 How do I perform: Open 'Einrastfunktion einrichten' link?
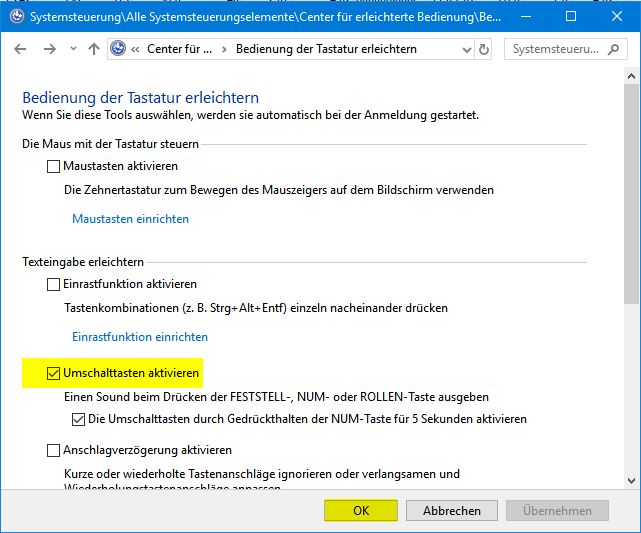[140, 336]
